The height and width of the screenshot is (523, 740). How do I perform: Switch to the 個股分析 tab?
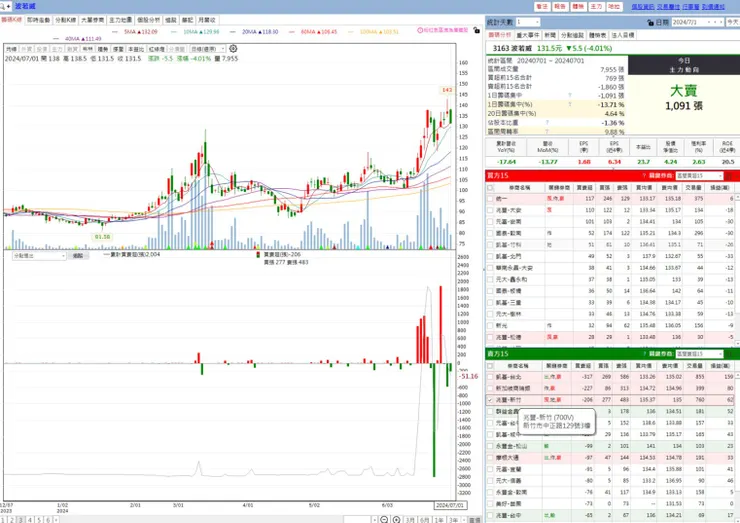pos(149,20)
